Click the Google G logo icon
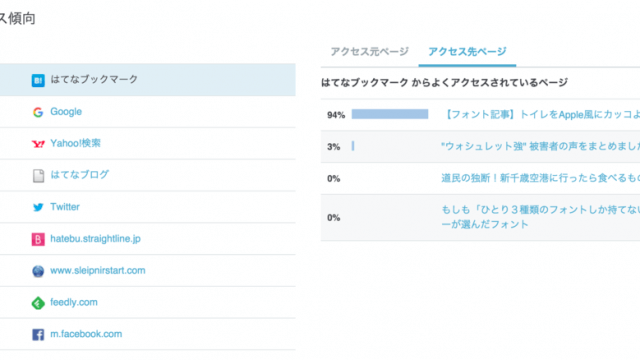Image resolution: width=640 pixels, height=360 pixels. point(38,112)
